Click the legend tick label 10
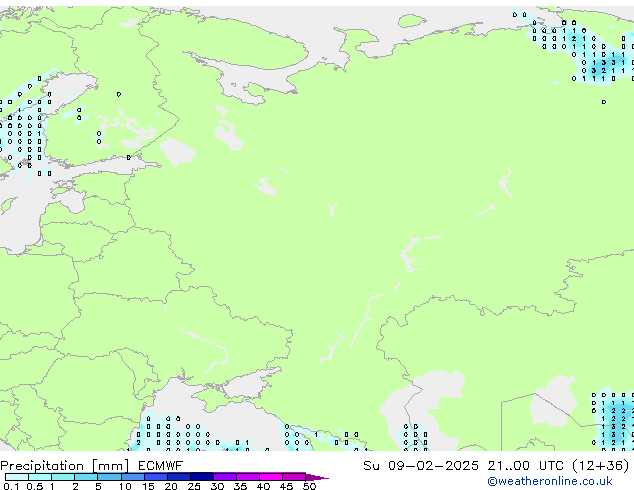 pos(123,486)
